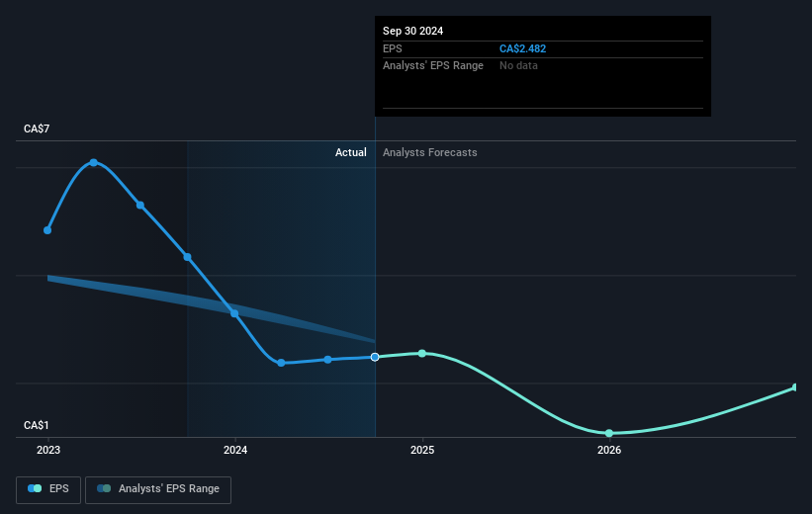Click the final forecast point at chart's right edge
The width and height of the screenshot is (812, 514).
(x=795, y=387)
